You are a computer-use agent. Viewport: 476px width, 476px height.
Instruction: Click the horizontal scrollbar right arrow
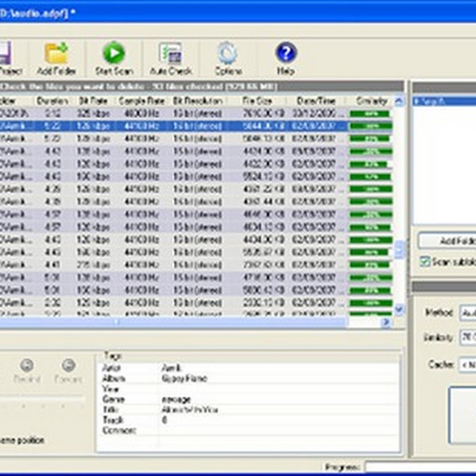coord(386,322)
